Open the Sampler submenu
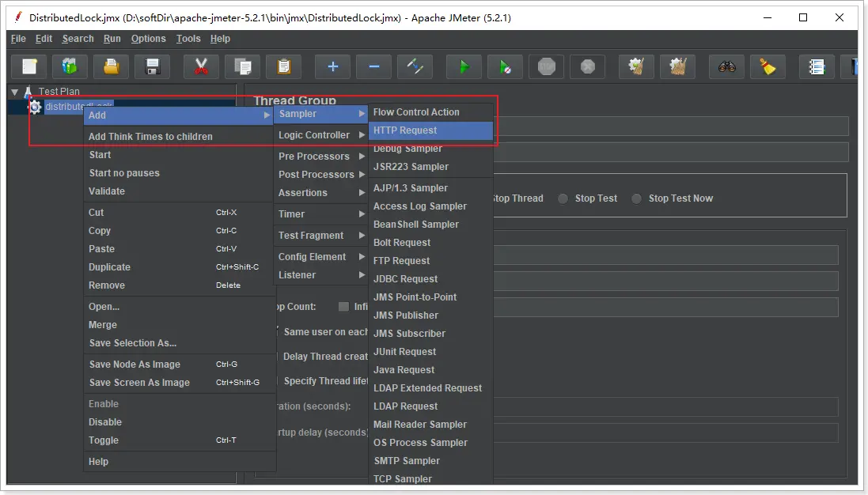This screenshot has width=868, height=495. tap(321, 114)
